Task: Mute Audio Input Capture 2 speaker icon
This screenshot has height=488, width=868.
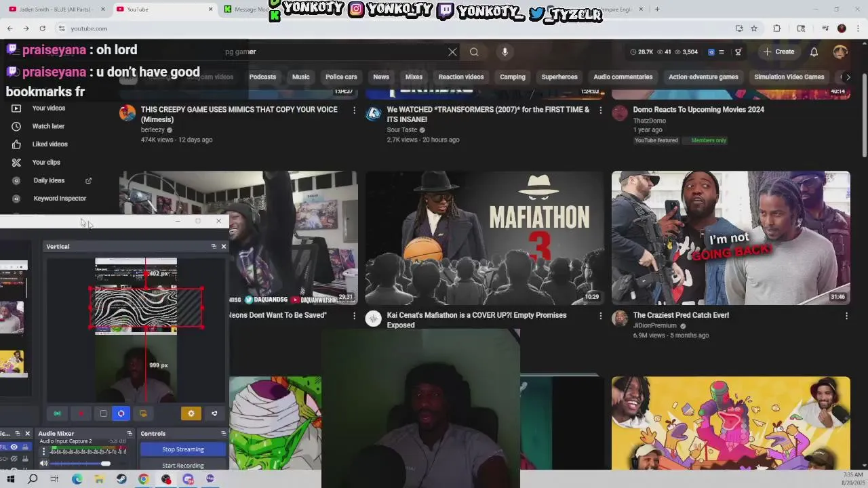Action: [x=44, y=464]
